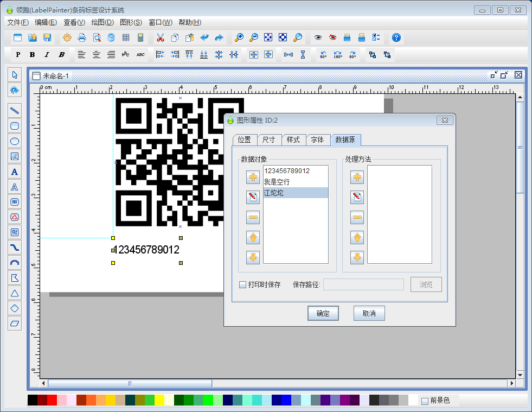This screenshot has width=532, height=412.
Task: Select the triangle shape tool
Action: click(x=15, y=293)
